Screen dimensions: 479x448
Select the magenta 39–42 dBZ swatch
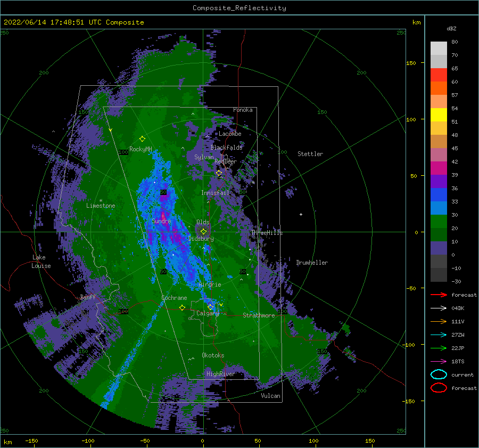coord(439,168)
